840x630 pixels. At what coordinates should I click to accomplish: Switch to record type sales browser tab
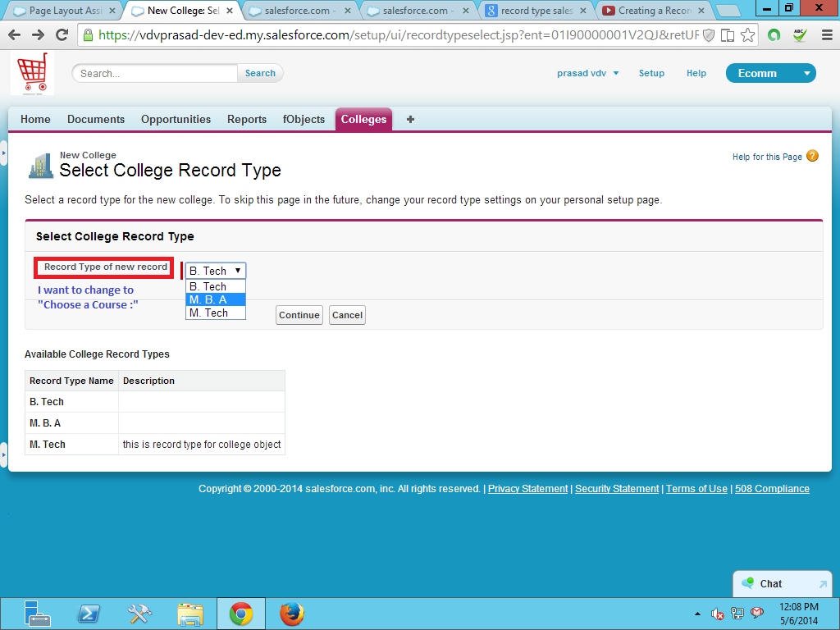click(536, 11)
